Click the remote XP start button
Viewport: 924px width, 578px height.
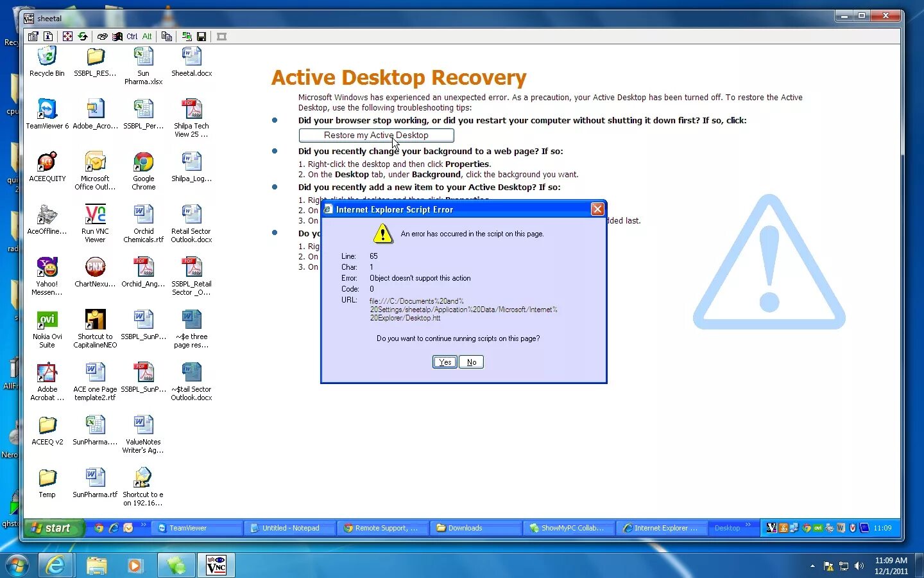click(54, 528)
